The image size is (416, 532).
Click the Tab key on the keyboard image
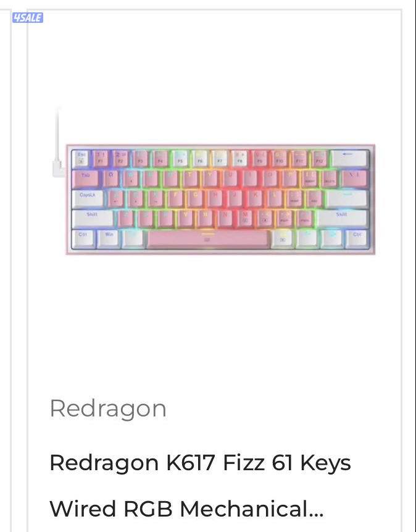click(x=85, y=179)
